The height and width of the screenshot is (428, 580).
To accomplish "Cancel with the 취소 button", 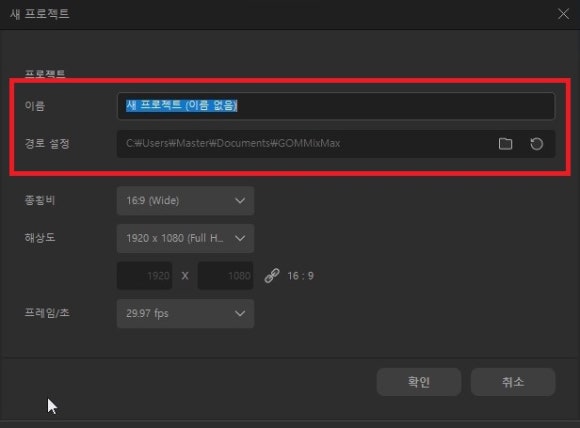I will (x=513, y=382).
